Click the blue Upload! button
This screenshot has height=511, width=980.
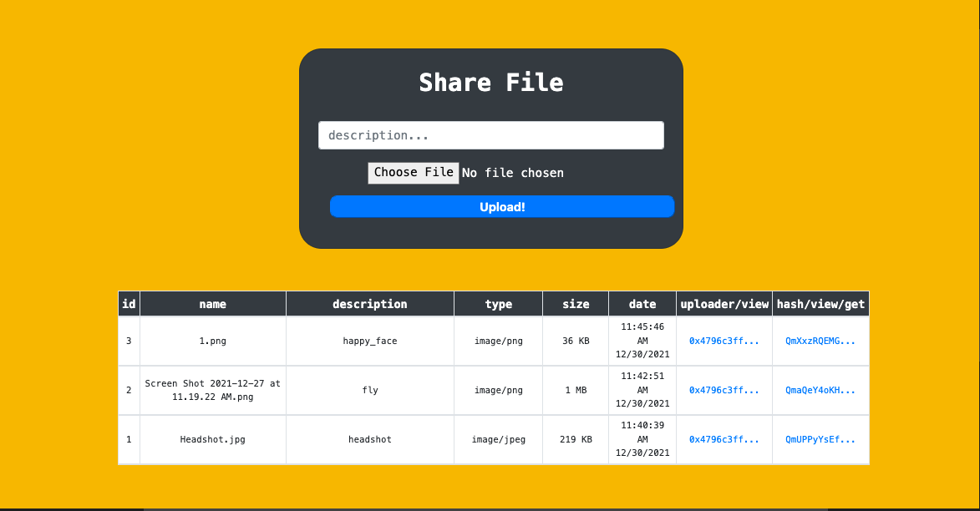click(501, 207)
